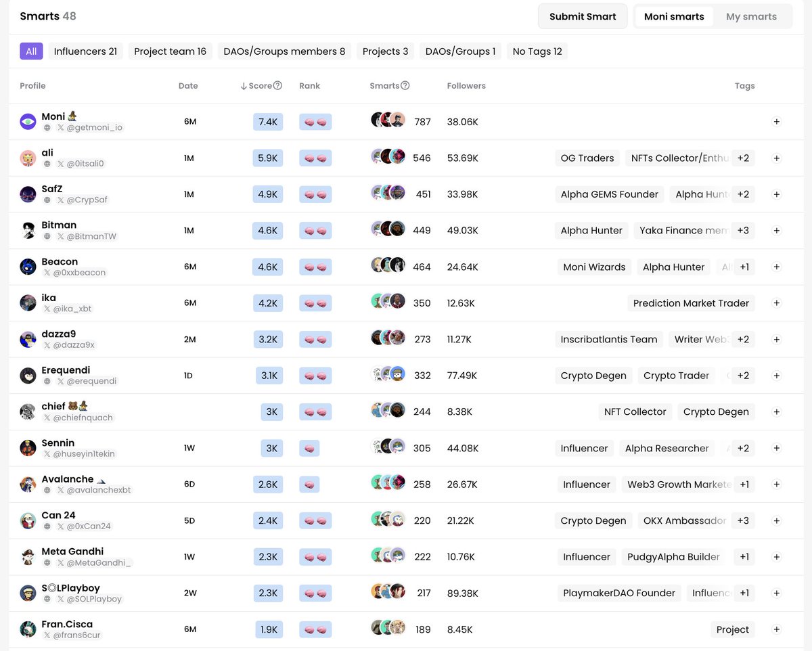Filter by DAOs/Groups 1
Image resolution: width=812 pixels, height=651 pixels.
click(461, 51)
